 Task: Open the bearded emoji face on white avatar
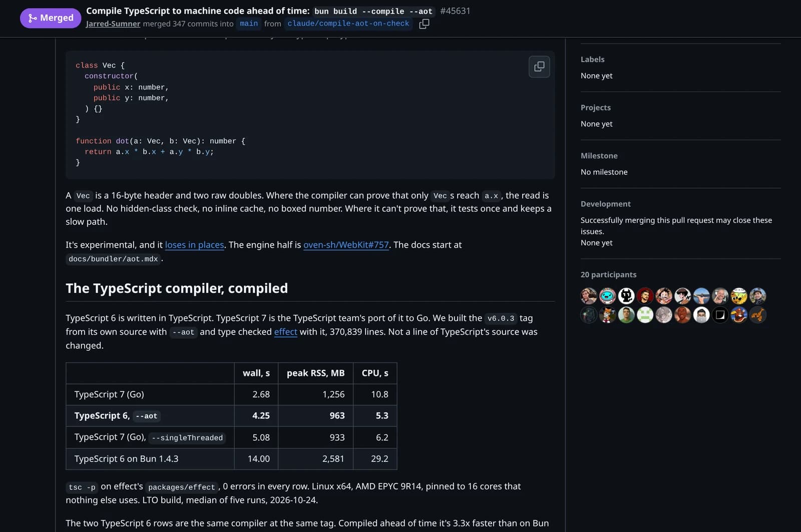pyautogui.click(x=701, y=315)
